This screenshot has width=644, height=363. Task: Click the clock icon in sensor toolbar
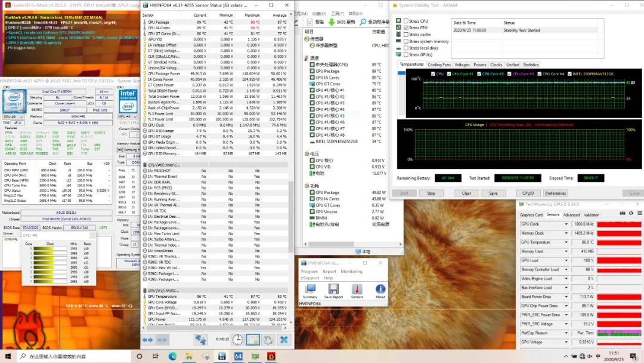click(x=237, y=339)
